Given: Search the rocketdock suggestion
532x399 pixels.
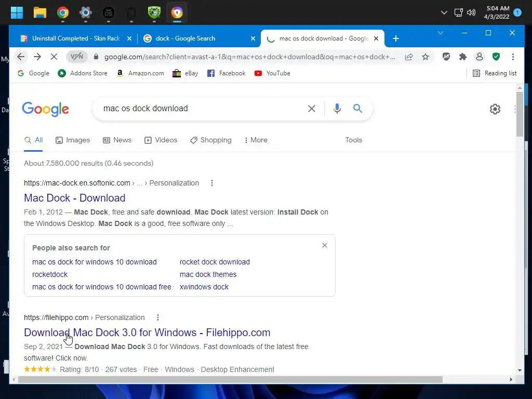Looking at the screenshot, I should (x=50, y=274).
